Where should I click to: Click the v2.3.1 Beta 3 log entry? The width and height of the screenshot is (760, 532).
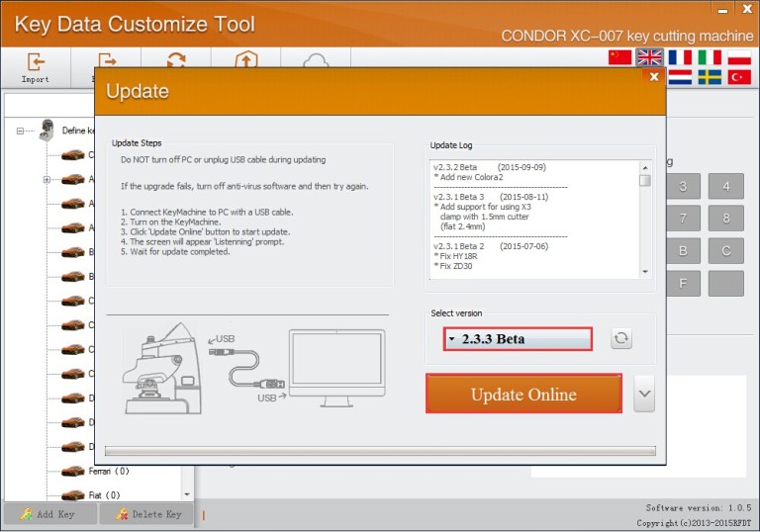[x=491, y=197]
